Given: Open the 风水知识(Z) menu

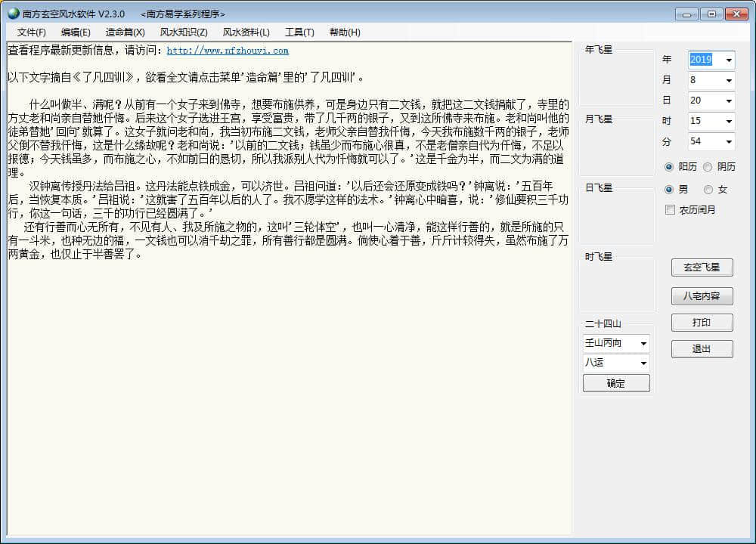Looking at the screenshot, I should [183, 32].
